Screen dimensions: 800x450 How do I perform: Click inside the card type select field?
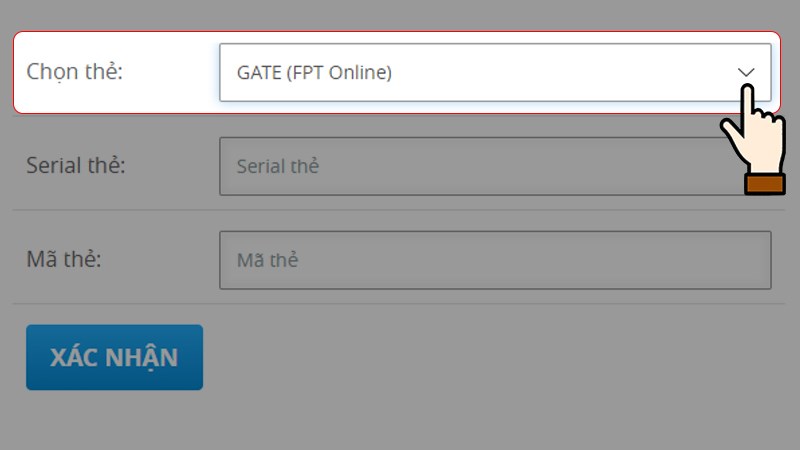(495, 72)
